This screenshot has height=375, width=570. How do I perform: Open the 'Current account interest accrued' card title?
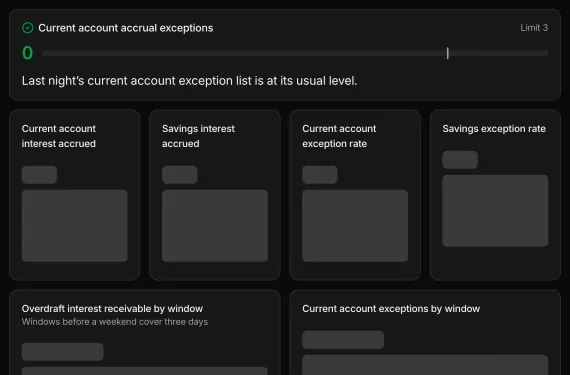tap(59, 136)
